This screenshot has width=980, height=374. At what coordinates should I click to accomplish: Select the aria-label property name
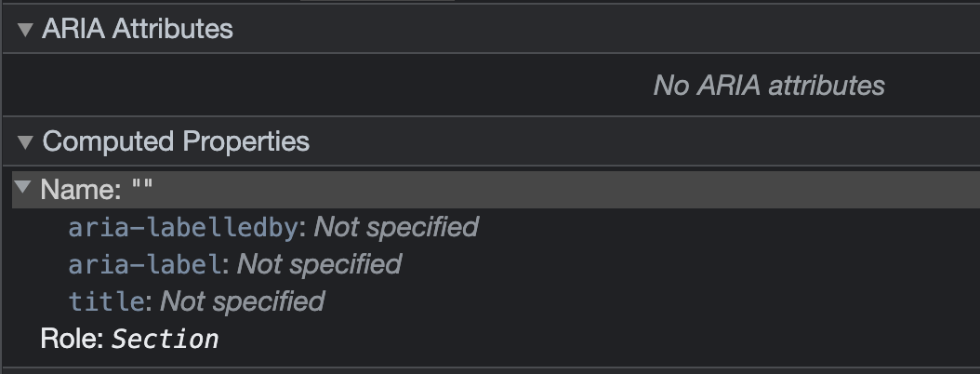(x=145, y=265)
